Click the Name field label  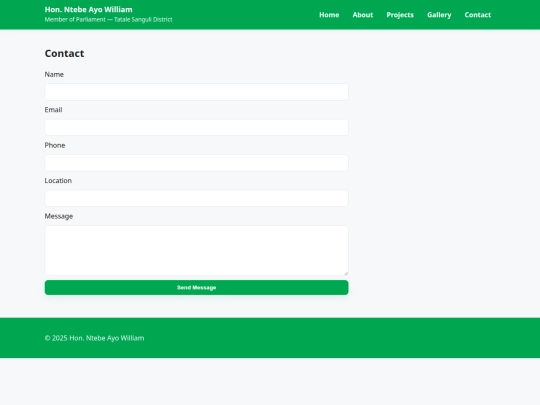point(54,74)
